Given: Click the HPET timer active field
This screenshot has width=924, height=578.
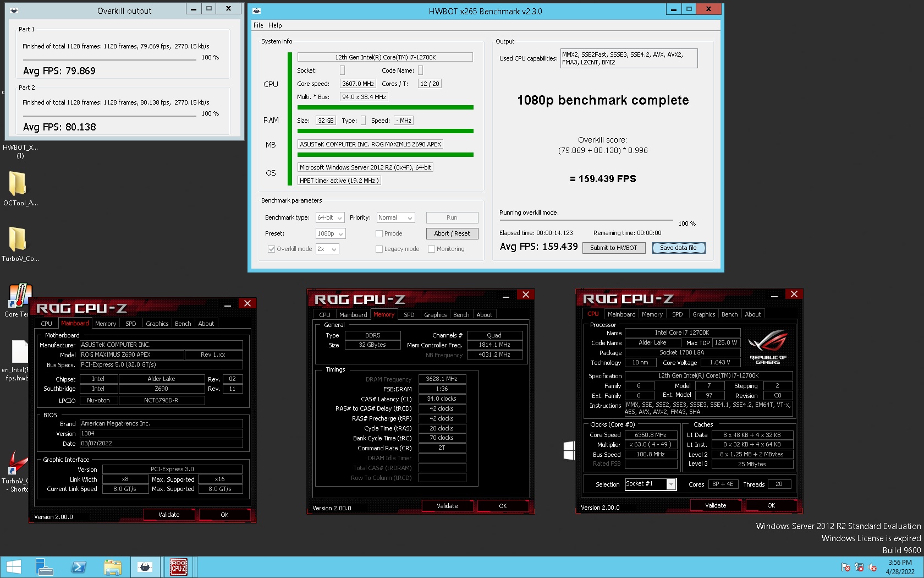Looking at the screenshot, I should click(x=339, y=181).
